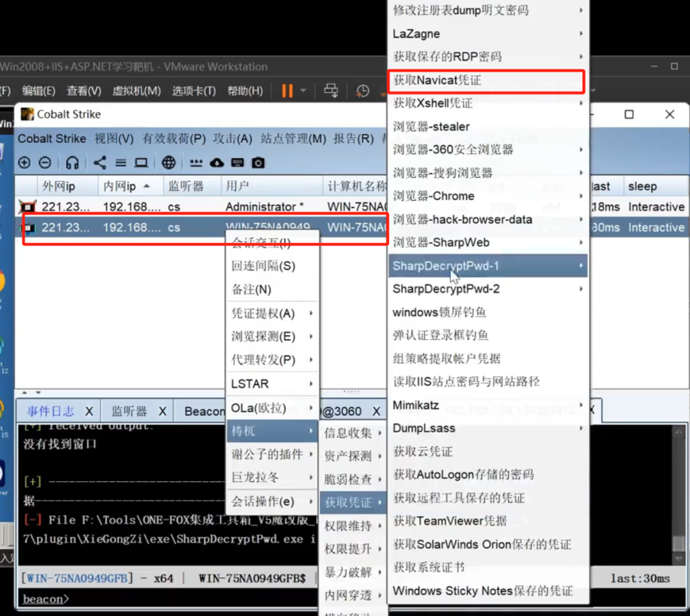Choose 获取AutoLogon存储的密码 option
The width and height of the screenshot is (690, 616).
pos(488,474)
